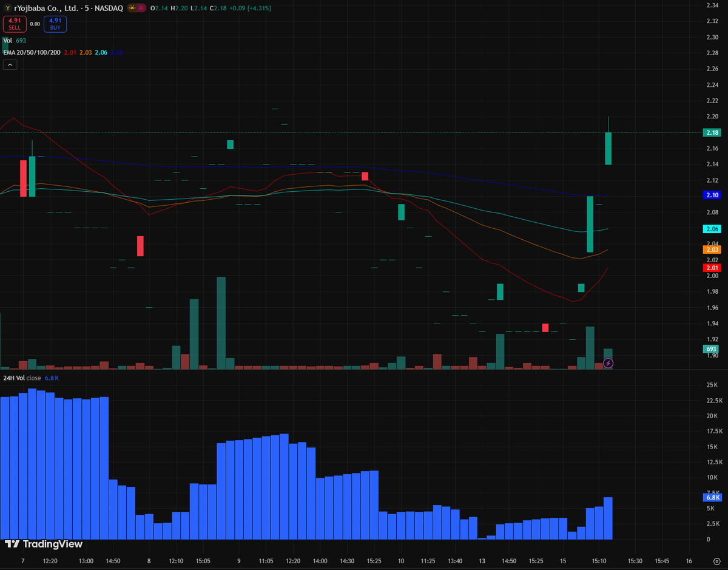This screenshot has width=728, height=570.
Task: Select the Vol 693 indicator legend
Action: [14, 41]
